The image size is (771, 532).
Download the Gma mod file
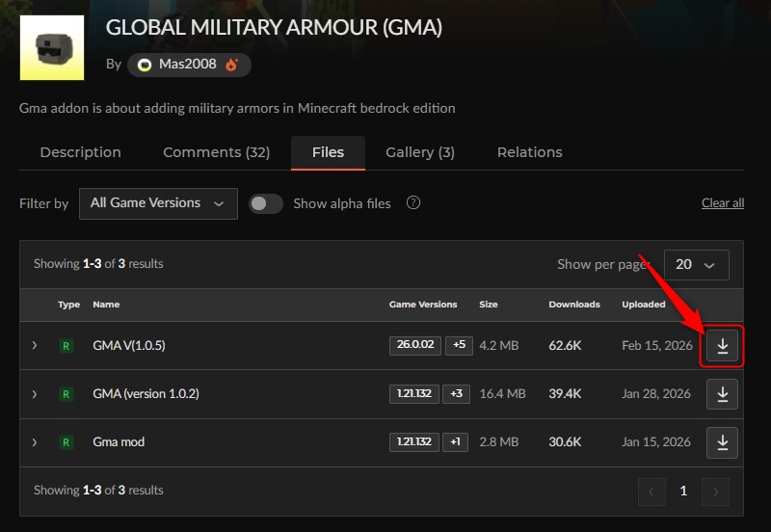(722, 442)
